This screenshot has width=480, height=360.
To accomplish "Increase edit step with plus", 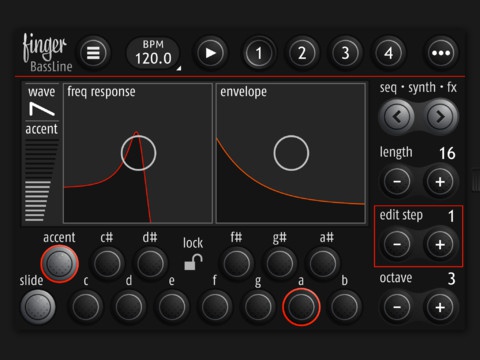I will [440, 244].
